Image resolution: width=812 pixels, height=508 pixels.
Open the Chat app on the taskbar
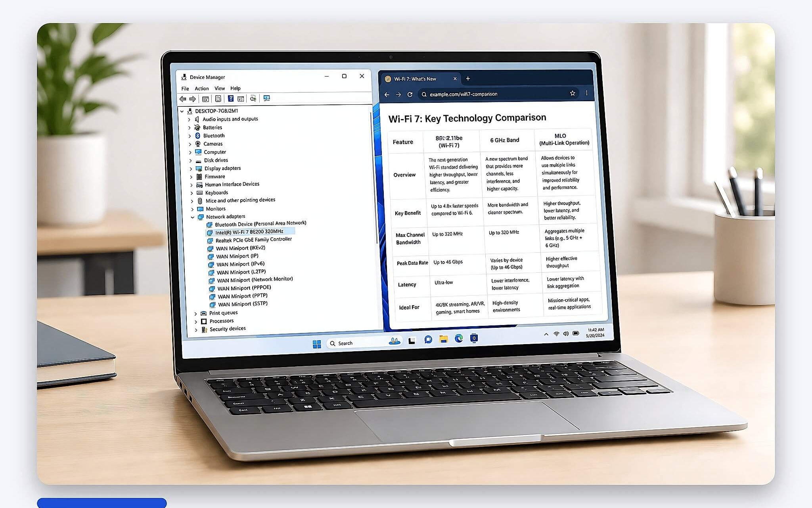[428, 339]
